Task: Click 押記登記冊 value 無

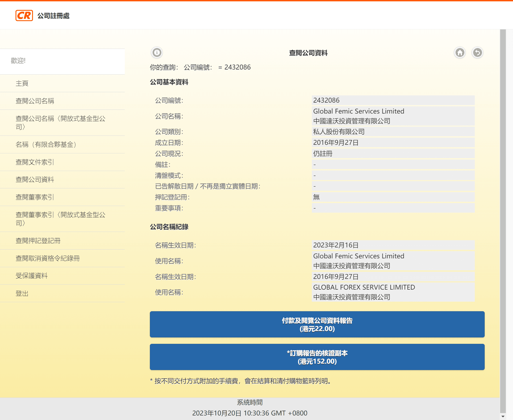Action: coord(393,197)
